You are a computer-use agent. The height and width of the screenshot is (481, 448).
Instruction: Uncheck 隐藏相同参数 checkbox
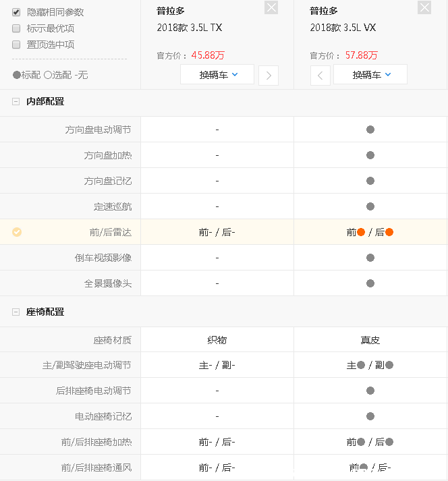click(x=16, y=12)
